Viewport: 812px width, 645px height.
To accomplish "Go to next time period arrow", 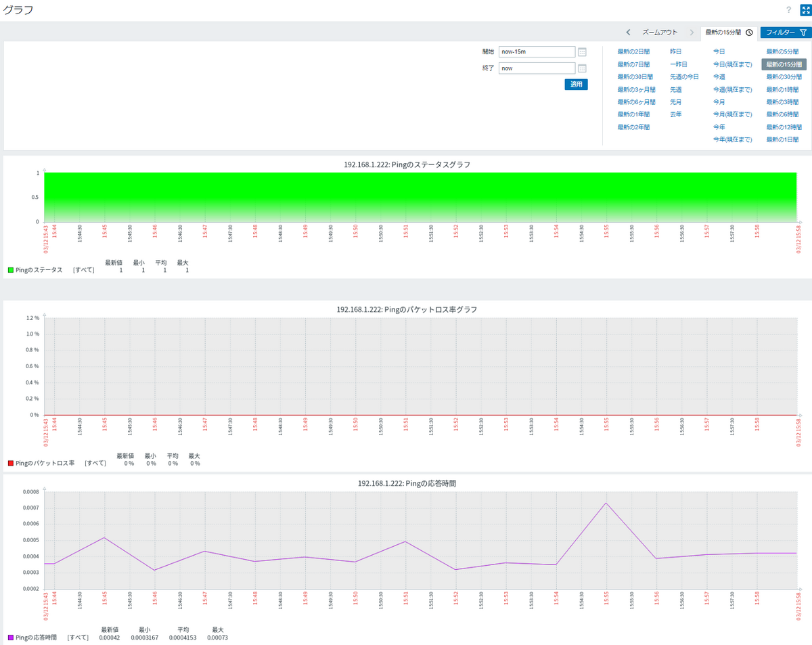I will pyautogui.click(x=691, y=32).
